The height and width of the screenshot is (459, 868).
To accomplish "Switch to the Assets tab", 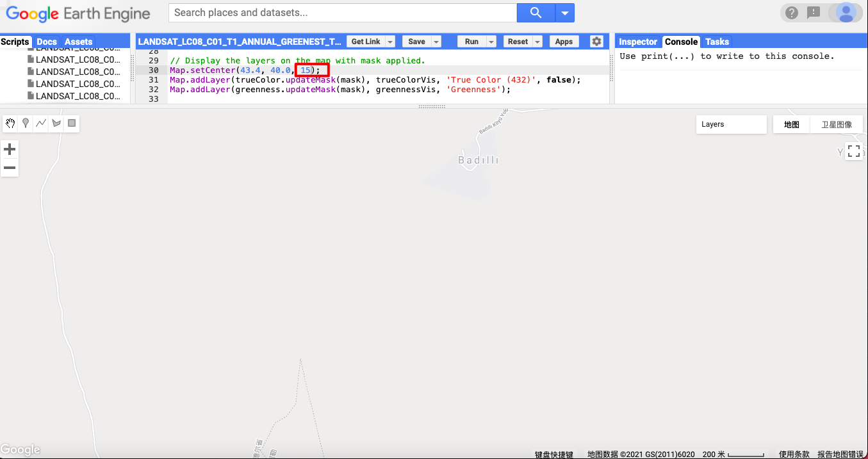I will click(x=78, y=42).
